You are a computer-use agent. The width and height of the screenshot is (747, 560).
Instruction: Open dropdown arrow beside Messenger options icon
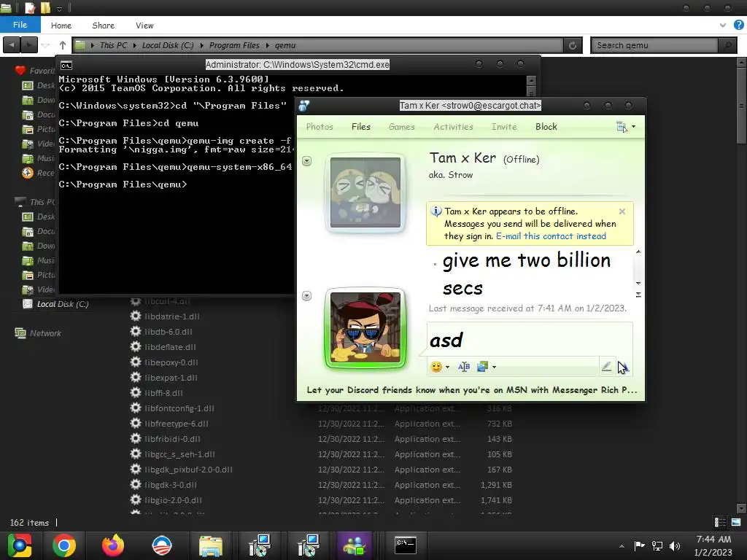[633, 127]
